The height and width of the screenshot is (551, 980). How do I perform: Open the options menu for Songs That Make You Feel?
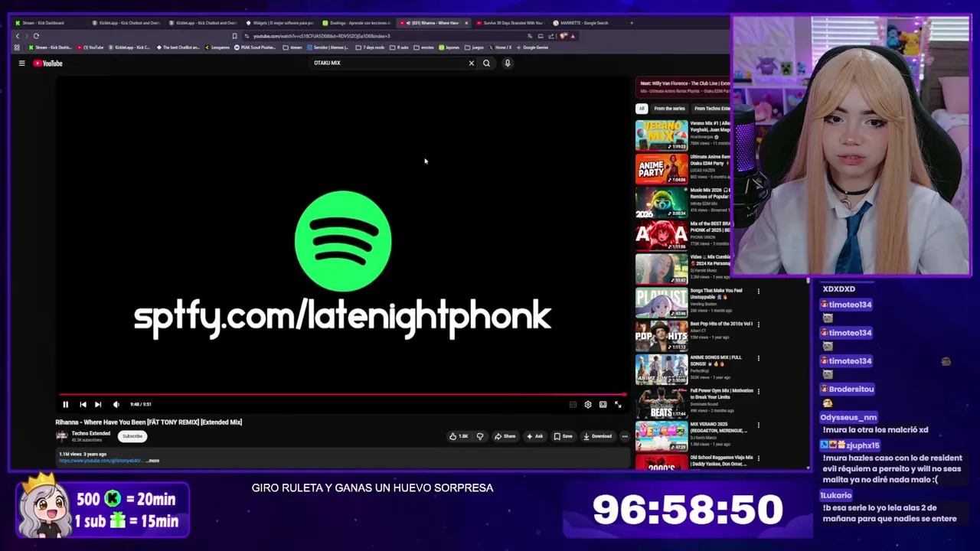(759, 292)
